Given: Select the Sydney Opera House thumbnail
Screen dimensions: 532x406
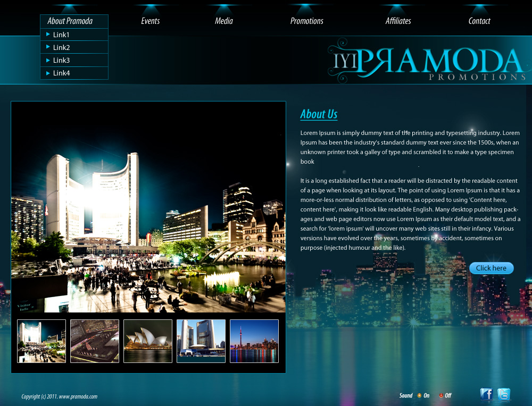Looking at the screenshot, I should 148,341.
